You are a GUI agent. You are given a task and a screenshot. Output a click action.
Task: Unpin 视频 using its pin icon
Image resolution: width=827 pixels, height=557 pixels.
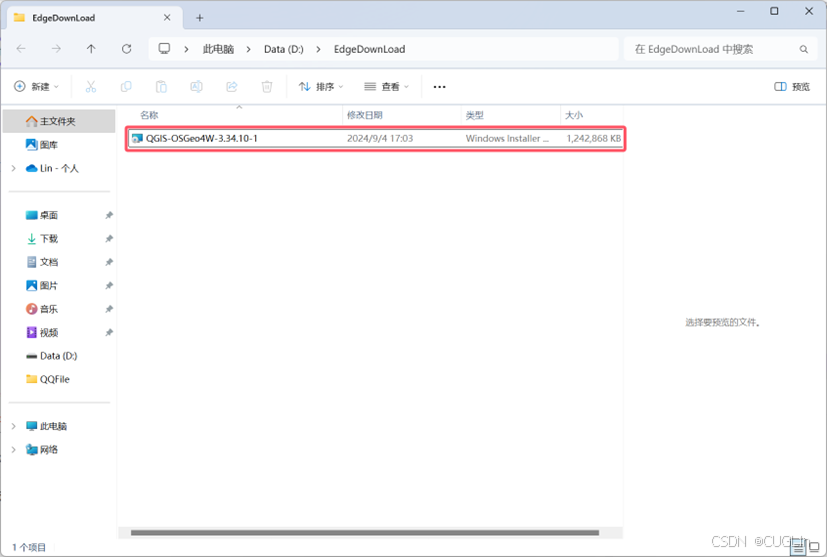pyautogui.click(x=109, y=332)
